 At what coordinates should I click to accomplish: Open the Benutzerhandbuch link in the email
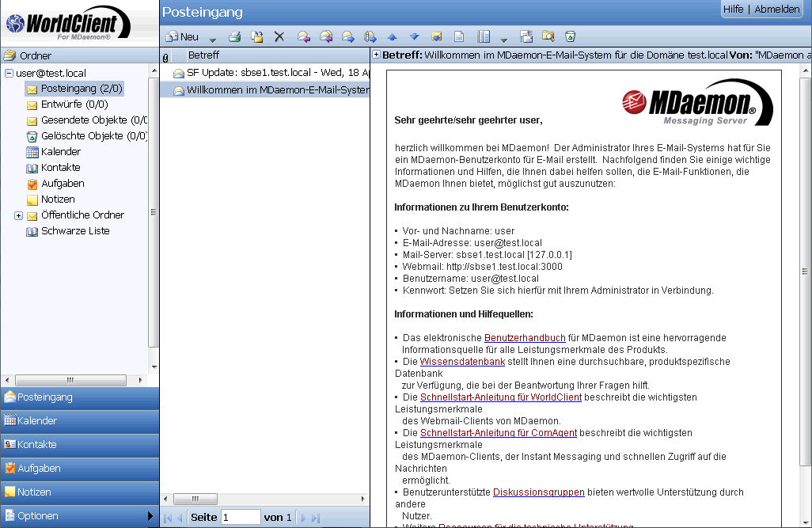525,338
